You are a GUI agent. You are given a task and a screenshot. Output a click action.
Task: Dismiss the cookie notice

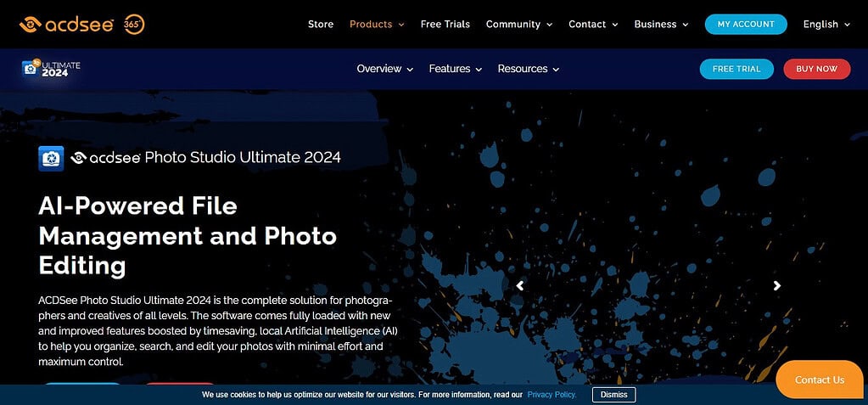point(614,395)
